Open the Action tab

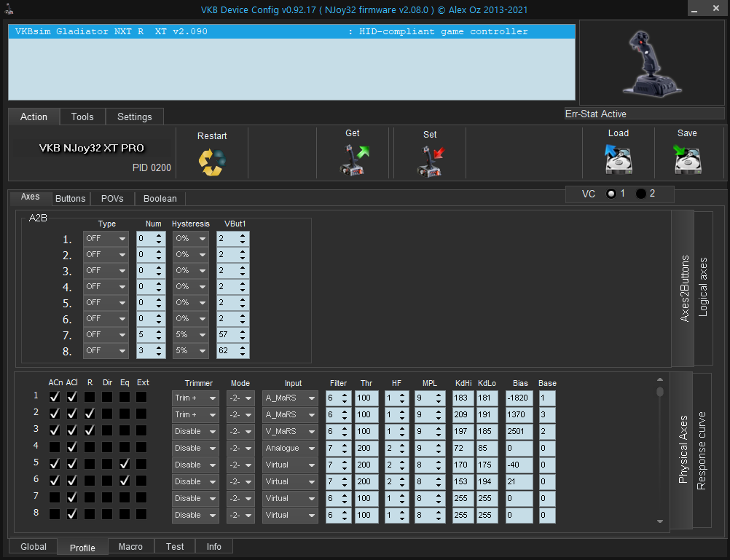(x=34, y=117)
